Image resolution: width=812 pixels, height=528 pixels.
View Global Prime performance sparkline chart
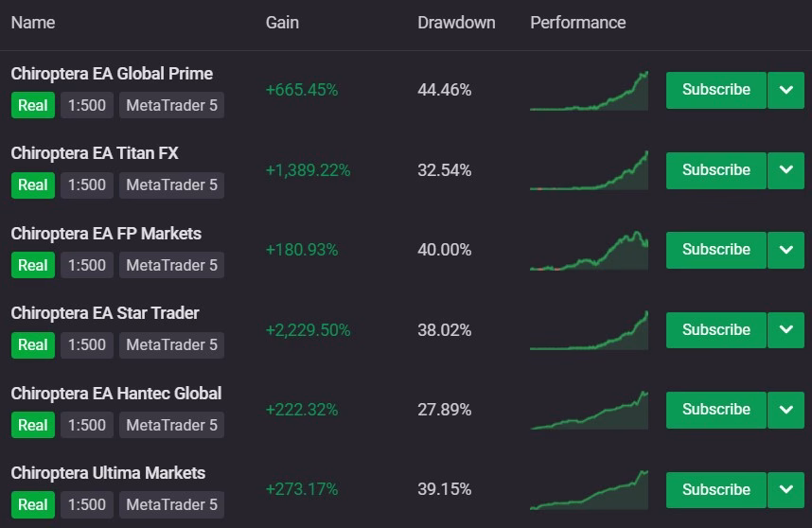pos(589,91)
